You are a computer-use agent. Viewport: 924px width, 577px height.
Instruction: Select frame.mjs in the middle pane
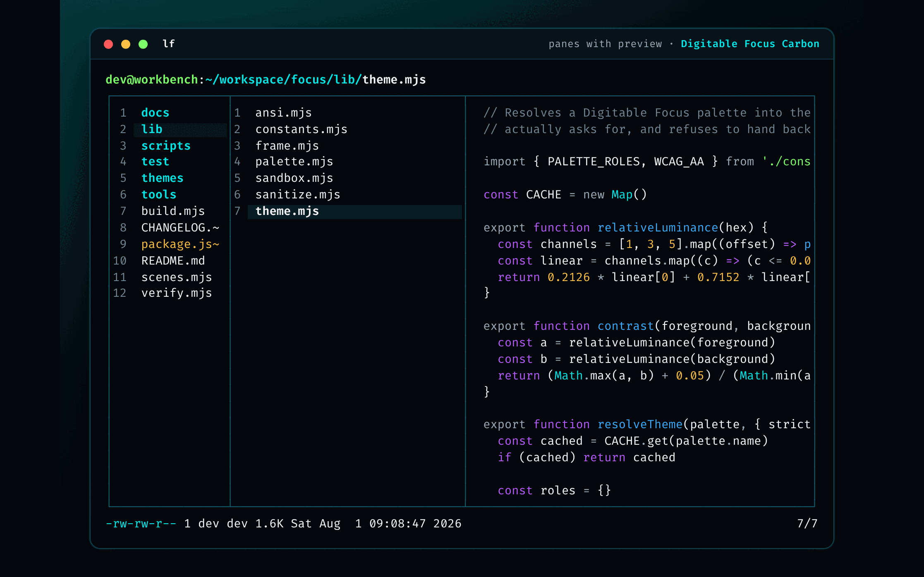click(287, 146)
